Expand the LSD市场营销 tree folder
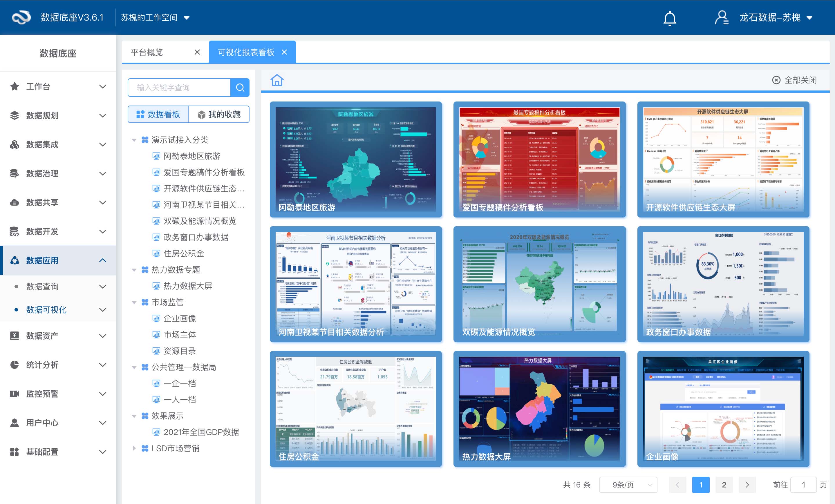This screenshot has width=835, height=504. [x=134, y=448]
